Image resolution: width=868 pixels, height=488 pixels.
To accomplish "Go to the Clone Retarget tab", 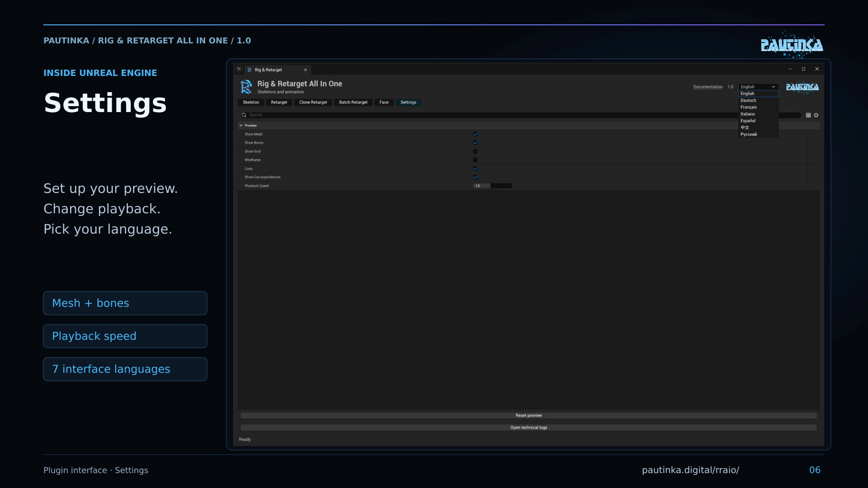I will [313, 103].
